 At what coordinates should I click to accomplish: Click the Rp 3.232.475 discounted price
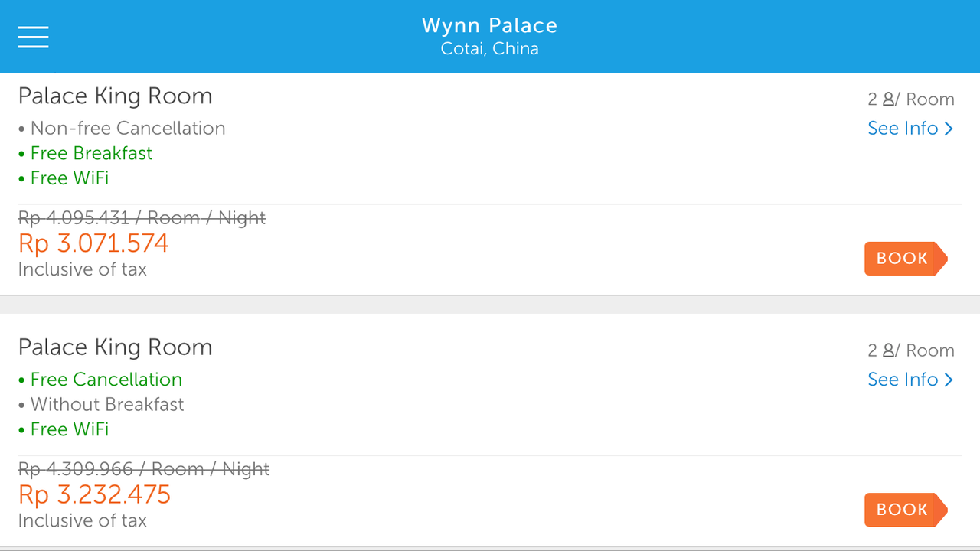point(94,494)
